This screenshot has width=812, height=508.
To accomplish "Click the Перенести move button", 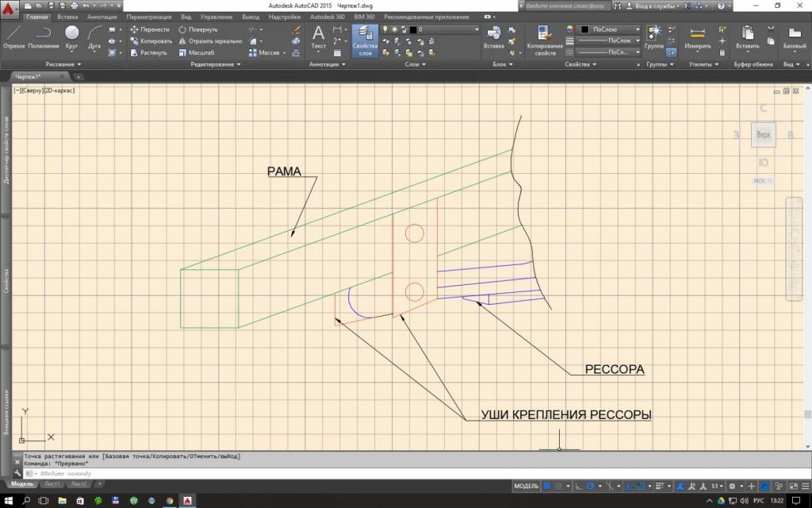I will pos(154,29).
